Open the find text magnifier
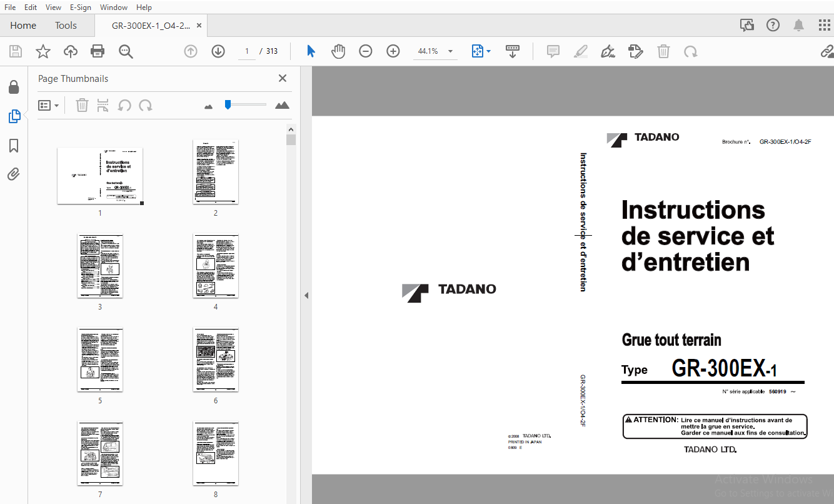This screenshot has height=504, width=834. click(x=126, y=51)
